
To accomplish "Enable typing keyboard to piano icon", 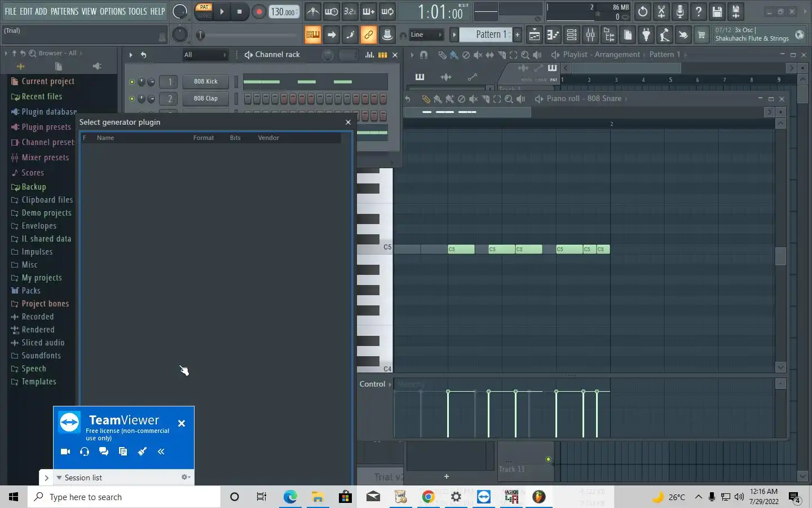I will click(312, 34).
